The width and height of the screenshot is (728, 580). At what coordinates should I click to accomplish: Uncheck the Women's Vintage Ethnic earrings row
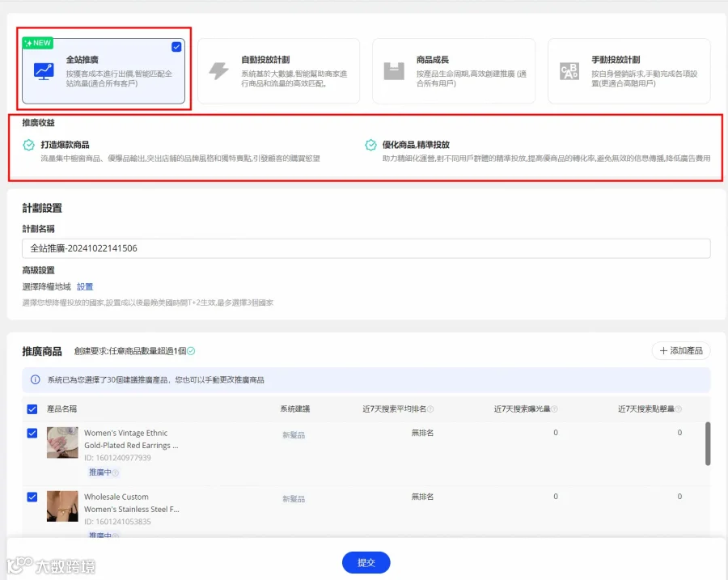(32, 434)
